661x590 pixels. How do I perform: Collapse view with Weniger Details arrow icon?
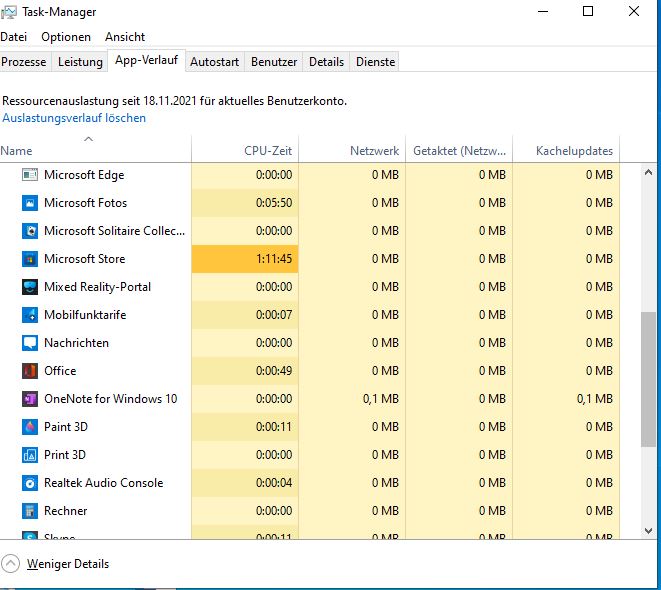pos(11,564)
